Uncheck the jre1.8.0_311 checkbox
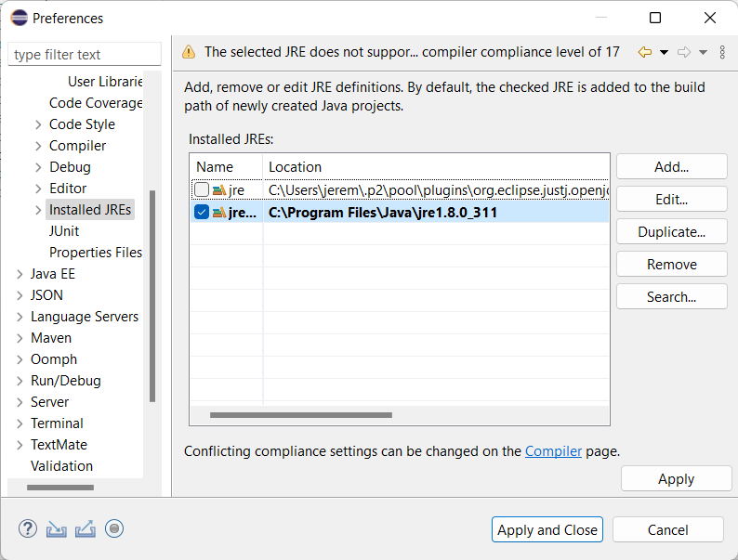Screen dimensions: 738x560 pyautogui.click(x=202, y=213)
